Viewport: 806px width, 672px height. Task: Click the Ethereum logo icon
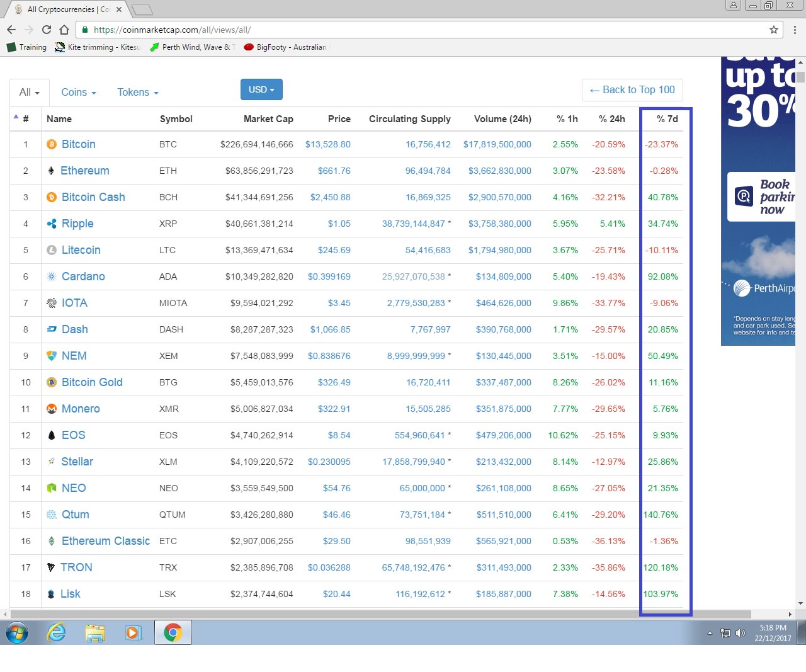coord(51,171)
